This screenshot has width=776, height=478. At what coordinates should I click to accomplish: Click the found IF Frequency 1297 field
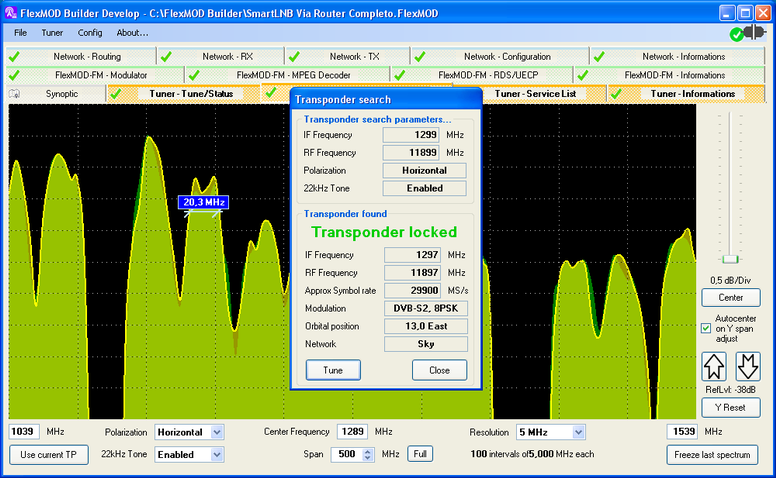pyautogui.click(x=413, y=255)
